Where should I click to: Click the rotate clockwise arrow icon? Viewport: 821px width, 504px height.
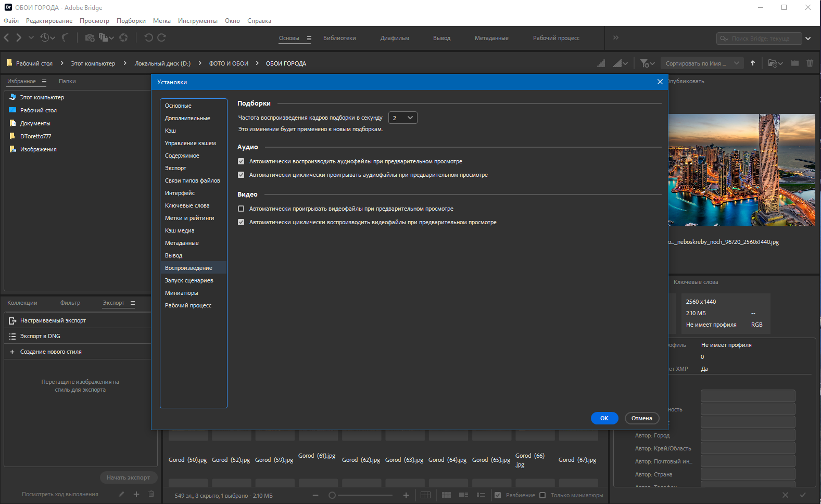(x=161, y=37)
